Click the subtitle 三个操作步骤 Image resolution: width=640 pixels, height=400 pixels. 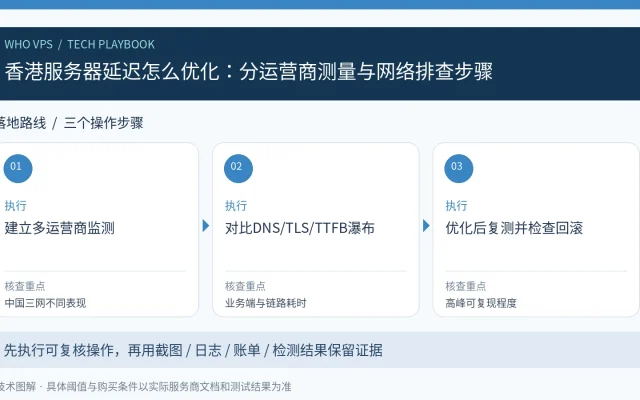(104, 123)
